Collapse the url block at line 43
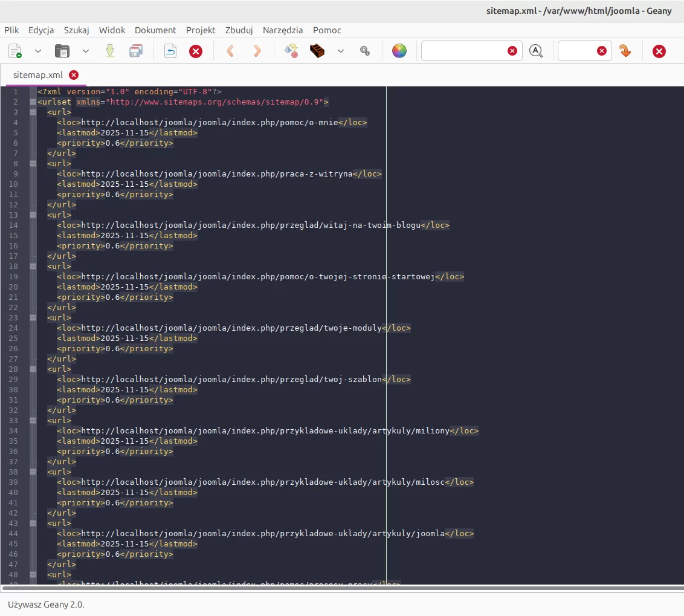Viewport: 684px width, 616px height. [33, 523]
